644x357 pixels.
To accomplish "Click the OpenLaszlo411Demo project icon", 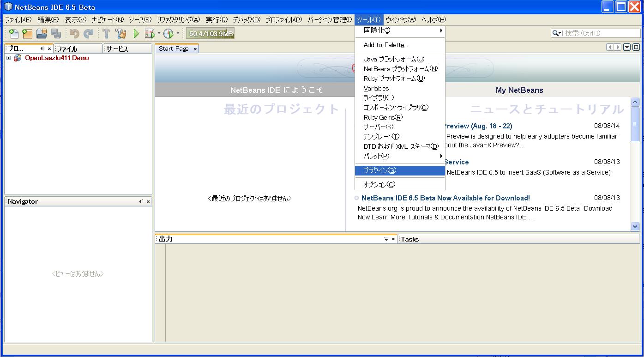I will coord(18,58).
